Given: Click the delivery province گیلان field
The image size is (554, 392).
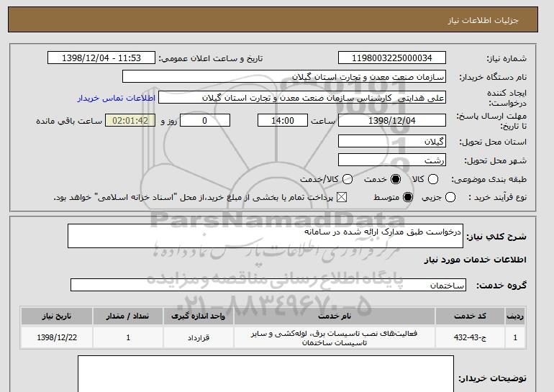Looking at the screenshot, I should (x=391, y=141).
